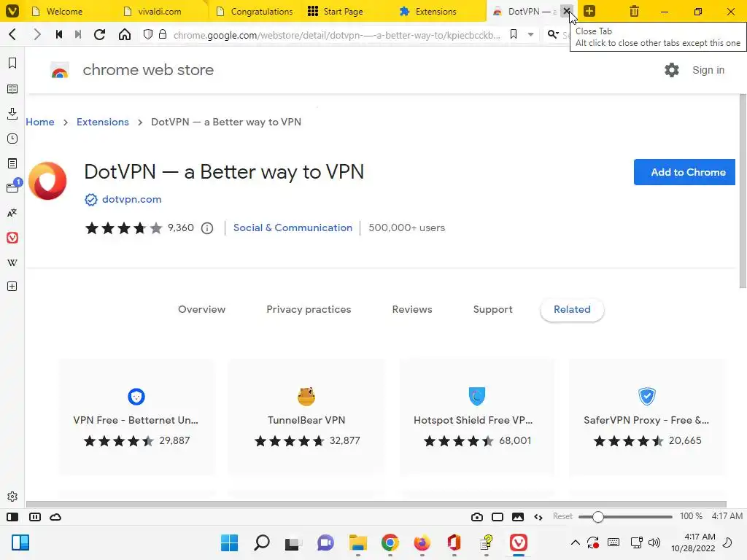Switch to the Start Page tab
Viewport: 747px width, 560px height.
(x=343, y=11)
